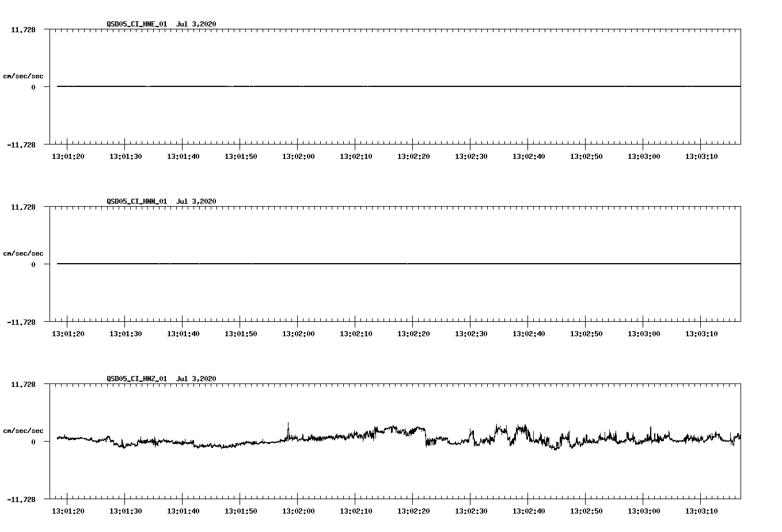Image resolution: width=782 pixels, height=532 pixels.
Task: Click 13:02:50 time label under HNZ plot
Action: pyautogui.click(x=586, y=511)
